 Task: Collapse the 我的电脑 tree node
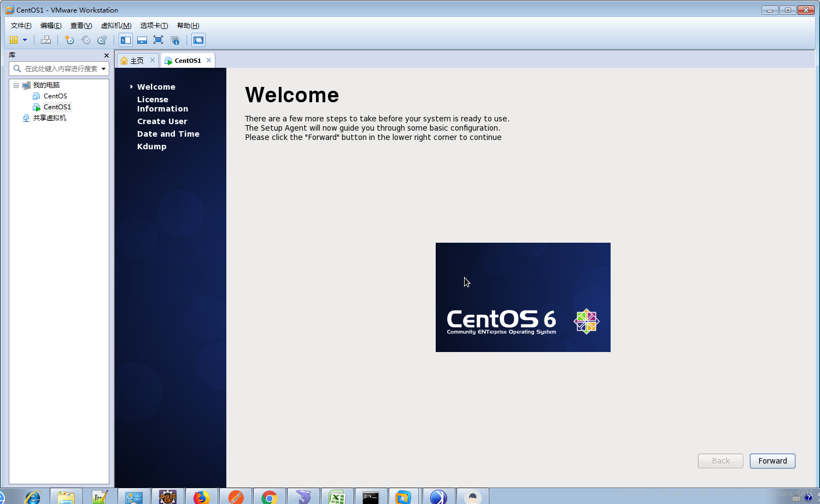(16, 85)
